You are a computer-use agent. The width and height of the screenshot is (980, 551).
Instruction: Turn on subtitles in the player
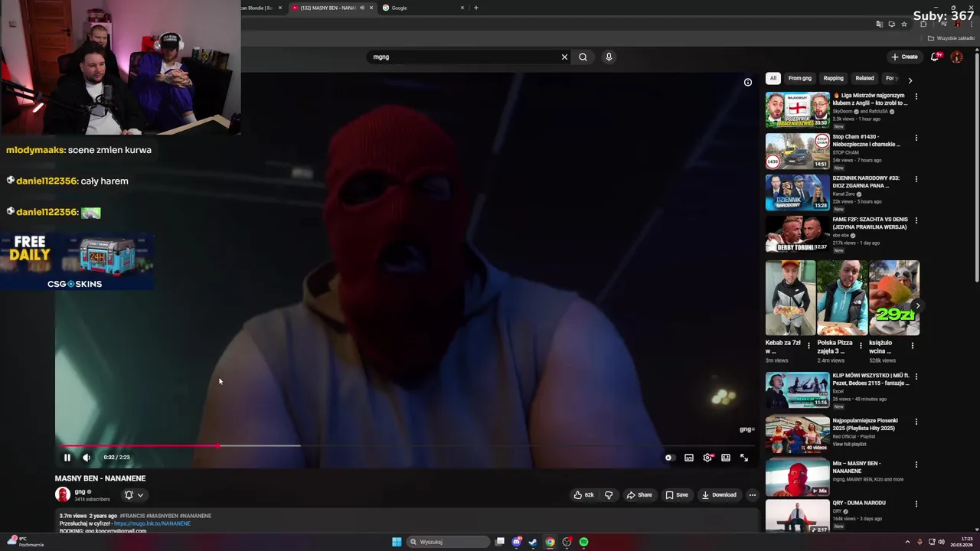point(689,458)
